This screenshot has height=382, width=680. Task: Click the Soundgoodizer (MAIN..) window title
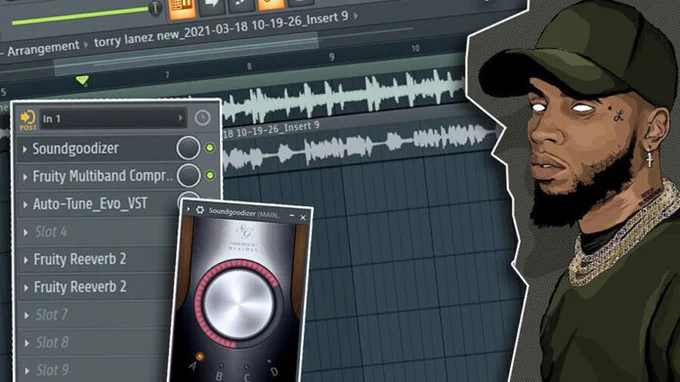point(244,213)
